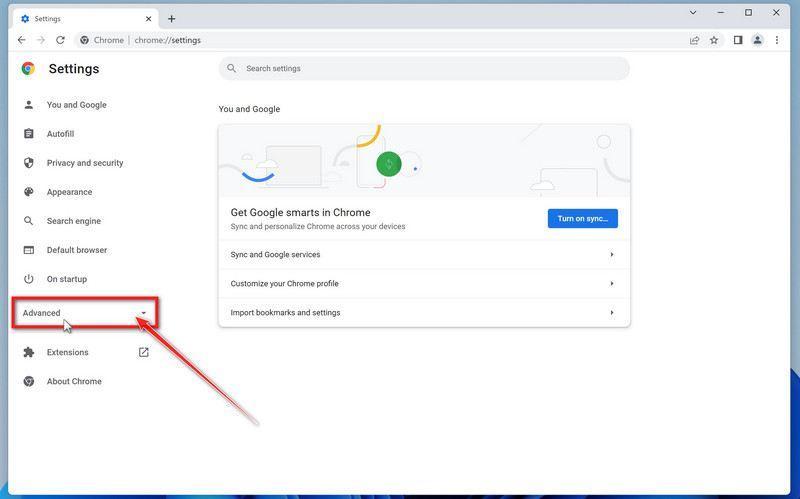Toggle the side panel icon
800x499 pixels.
coord(738,40)
